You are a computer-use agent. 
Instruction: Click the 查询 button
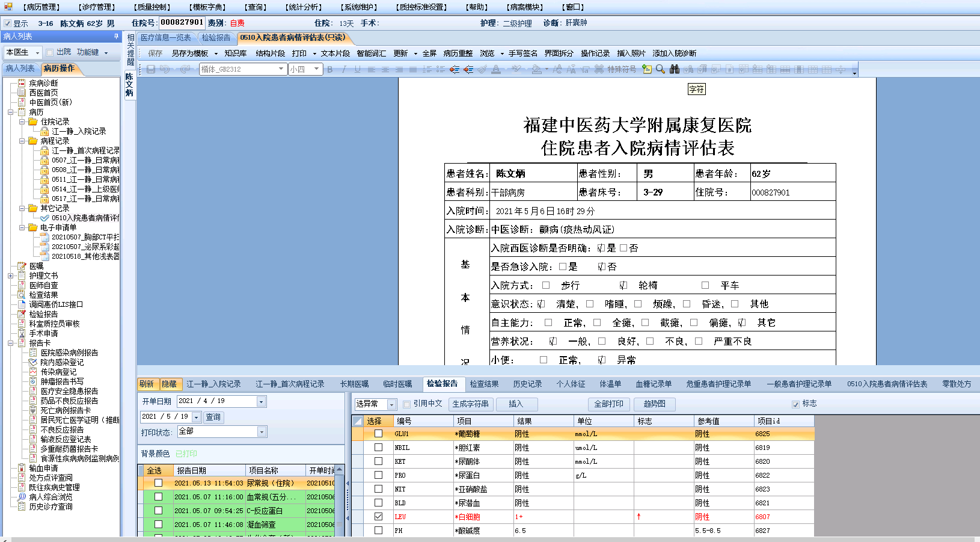(x=213, y=417)
